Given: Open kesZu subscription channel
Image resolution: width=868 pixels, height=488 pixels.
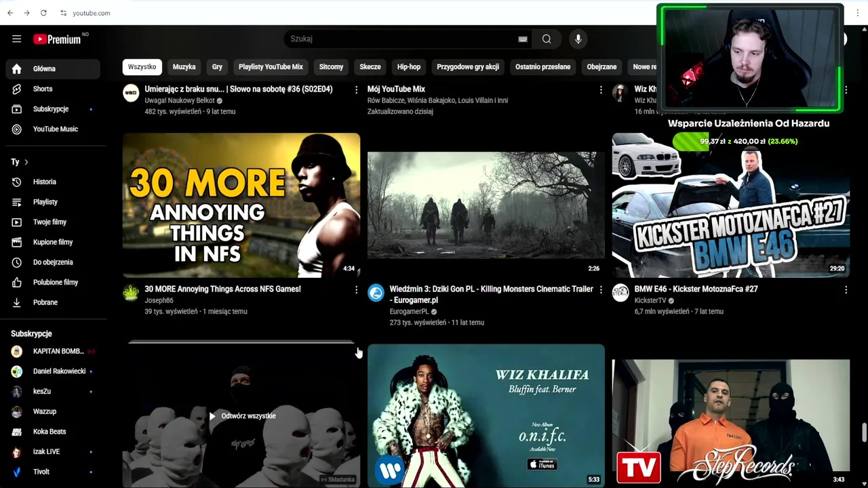Looking at the screenshot, I should (53, 391).
